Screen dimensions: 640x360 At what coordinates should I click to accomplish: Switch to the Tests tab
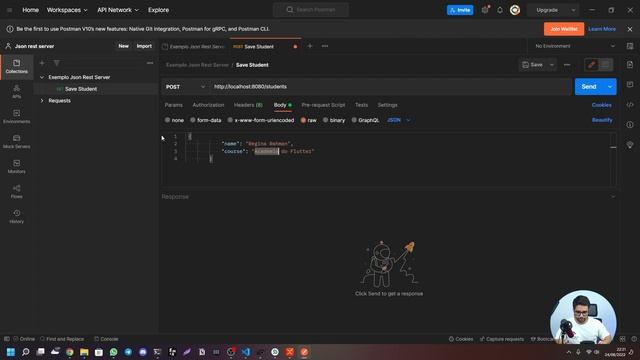click(361, 105)
